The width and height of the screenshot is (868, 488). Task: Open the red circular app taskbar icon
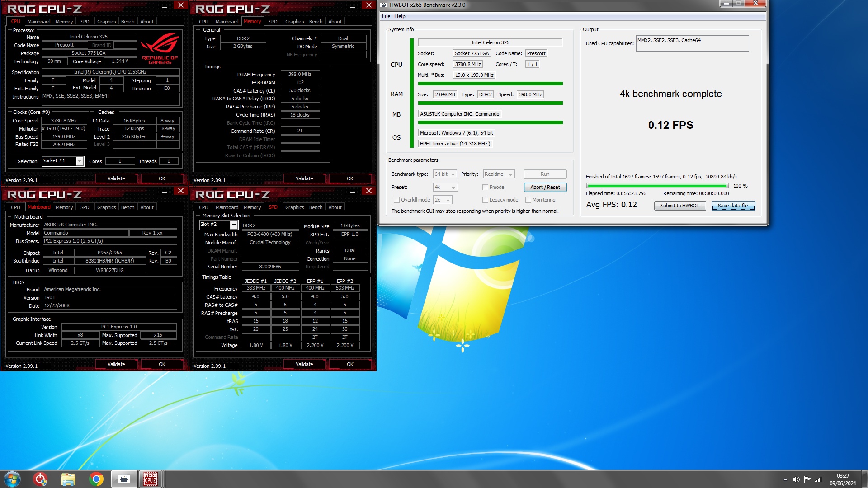pos(40,479)
